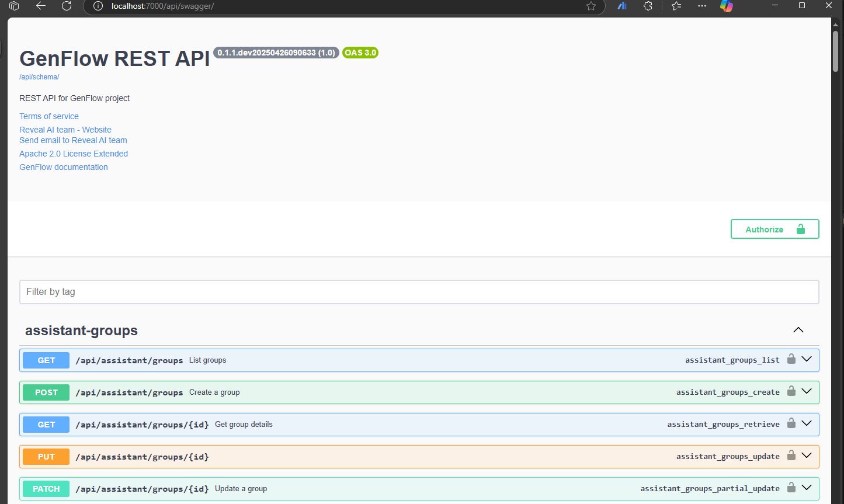Click the POST Create a group badge
844x504 pixels.
(46, 392)
